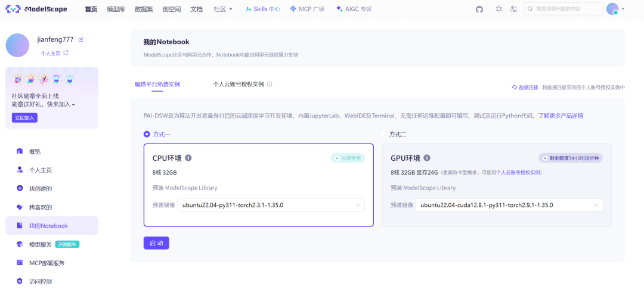Click info icon next to GPU环境

(x=427, y=158)
